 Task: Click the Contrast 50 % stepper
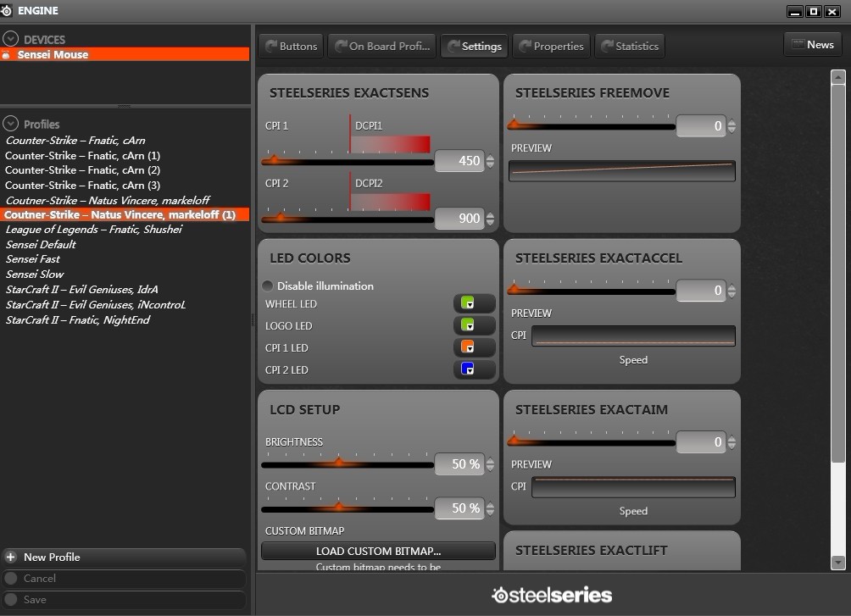coord(491,508)
